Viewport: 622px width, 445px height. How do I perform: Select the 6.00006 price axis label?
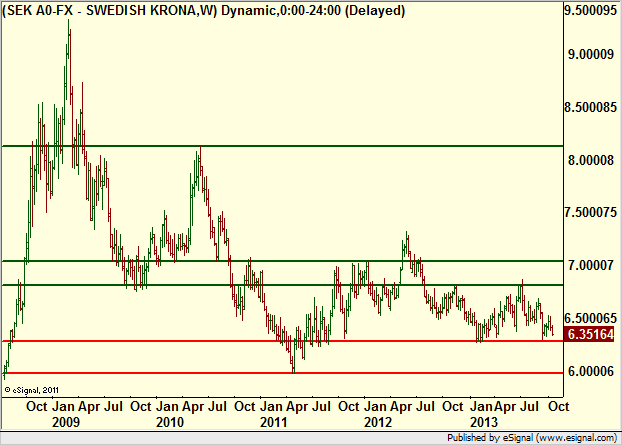pos(591,371)
